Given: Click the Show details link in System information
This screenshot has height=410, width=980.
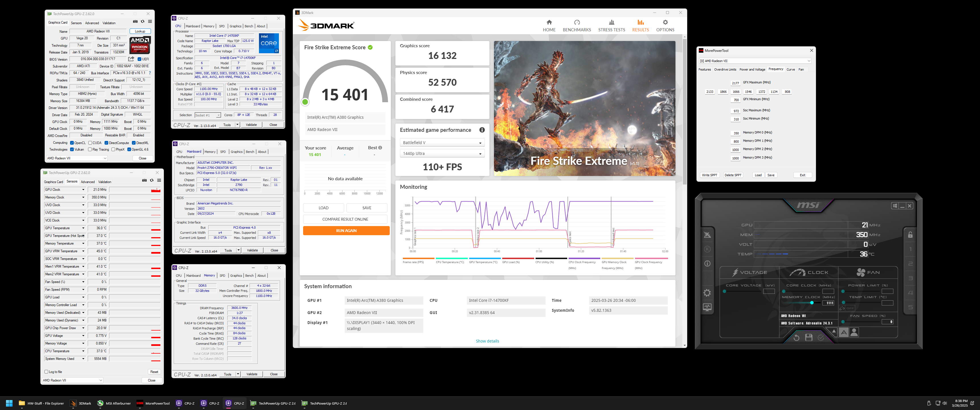Looking at the screenshot, I should [x=487, y=341].
